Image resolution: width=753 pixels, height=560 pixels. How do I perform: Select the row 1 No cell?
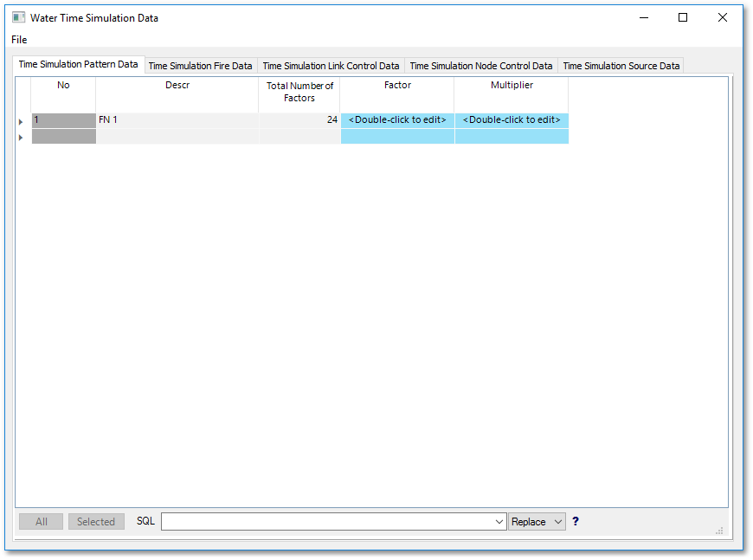(63, 120)
